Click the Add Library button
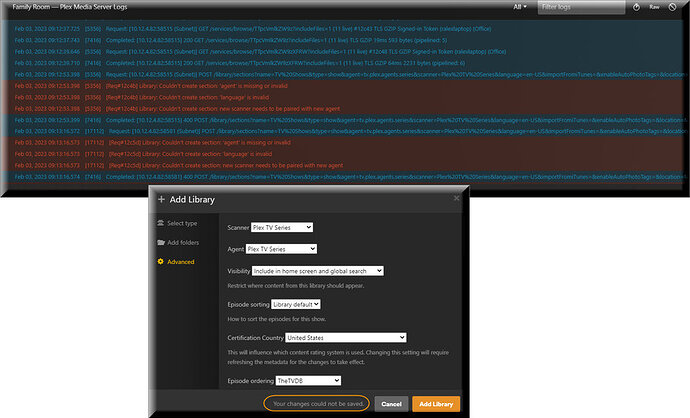 (436, 404)
